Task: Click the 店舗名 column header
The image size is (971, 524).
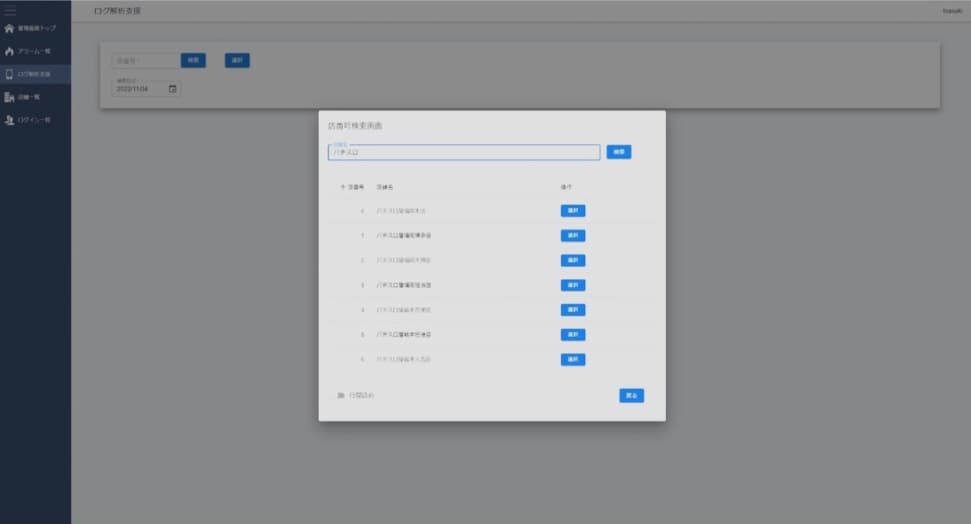Action: (x=385, y=187)
